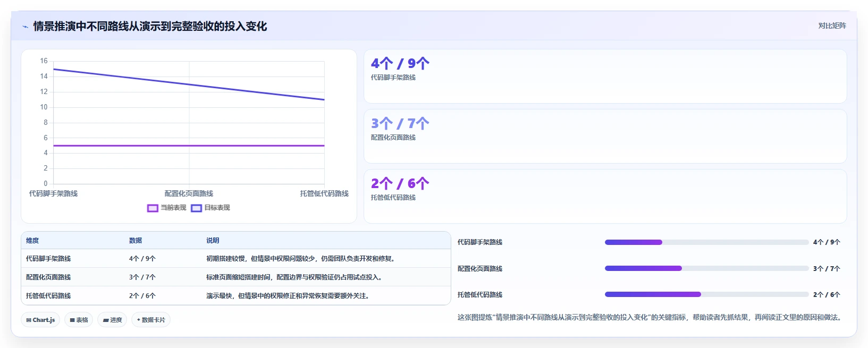This screenshot has height=348, width=868.
Task: Click the 数据卡片 chip icon
Action: [139, 320]
